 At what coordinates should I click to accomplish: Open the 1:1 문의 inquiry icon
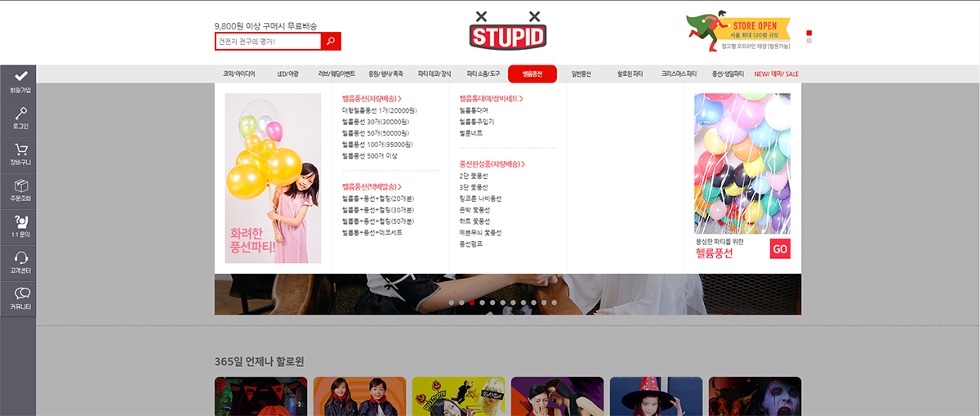[20, 221]
